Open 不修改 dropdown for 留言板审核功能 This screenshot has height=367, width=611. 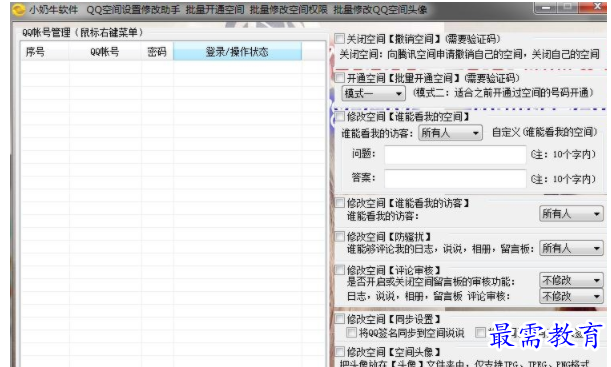tap(571, 280)
